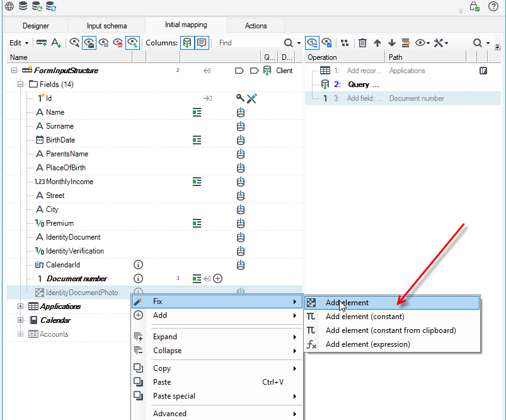506x420 pixels.
Task: Open the Input schema tab
Action: point(107,25)
